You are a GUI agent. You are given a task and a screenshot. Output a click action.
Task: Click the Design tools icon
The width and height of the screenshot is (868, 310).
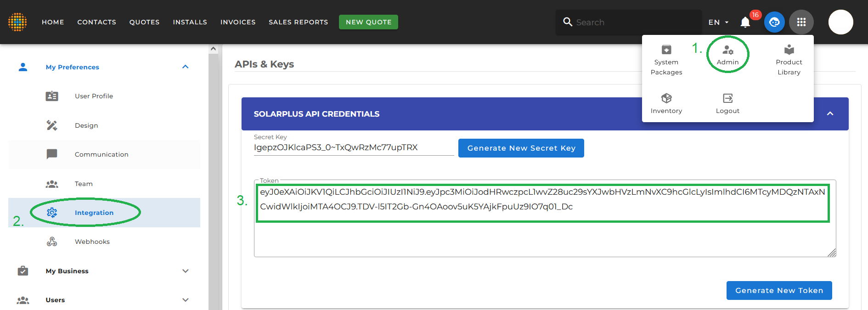pyautogui.click(x=52, y=125)
